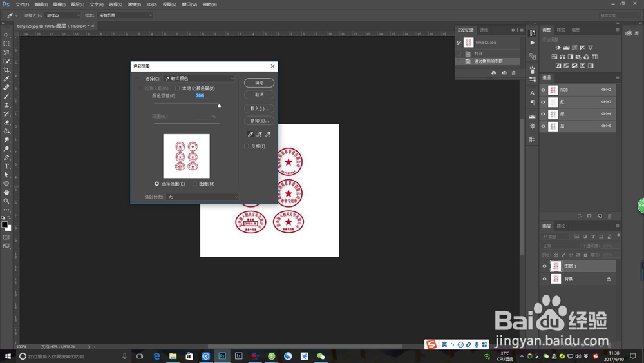
Task: Click the Color Range preview thumbnail
Action: click(x=187, y=156)
